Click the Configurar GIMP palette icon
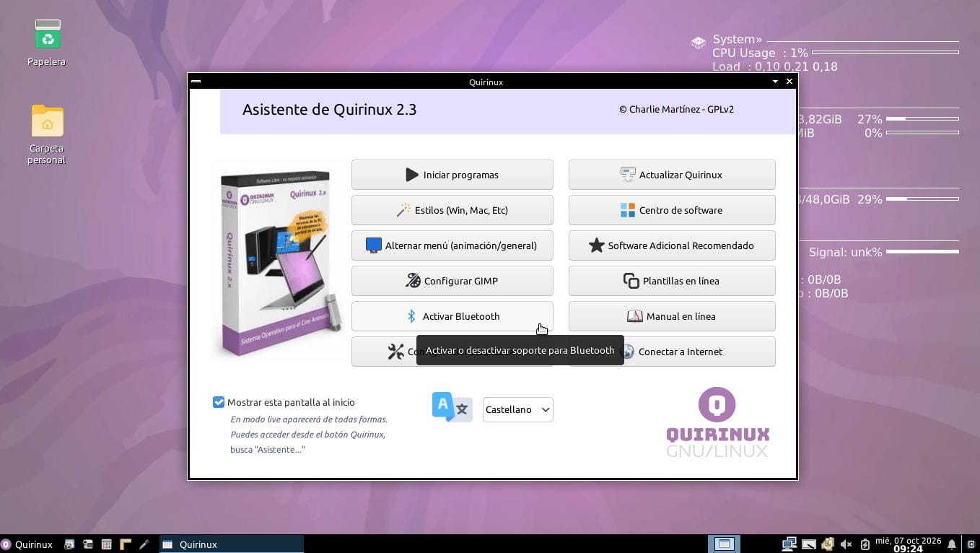This screenshot has width=980, height=553. pos(413,281)
